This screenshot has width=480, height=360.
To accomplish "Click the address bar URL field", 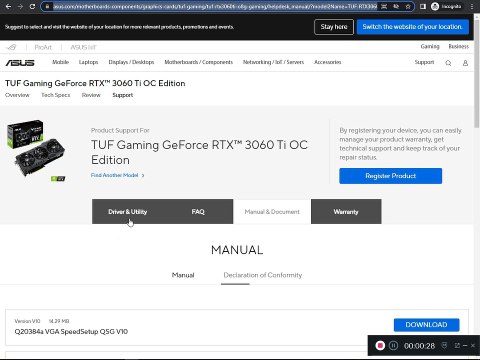I will (x=215, y=6).
